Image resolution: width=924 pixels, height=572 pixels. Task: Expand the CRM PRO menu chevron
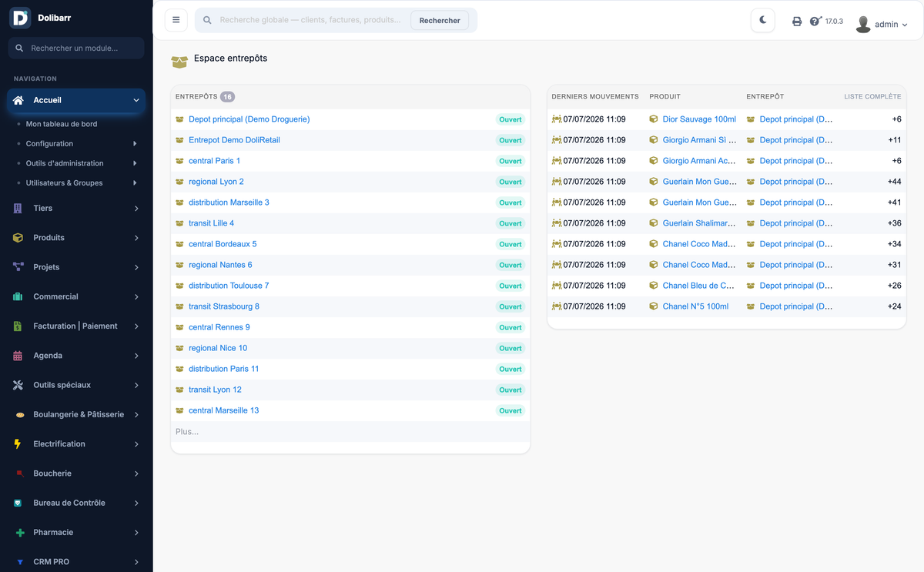pos(136,562)
